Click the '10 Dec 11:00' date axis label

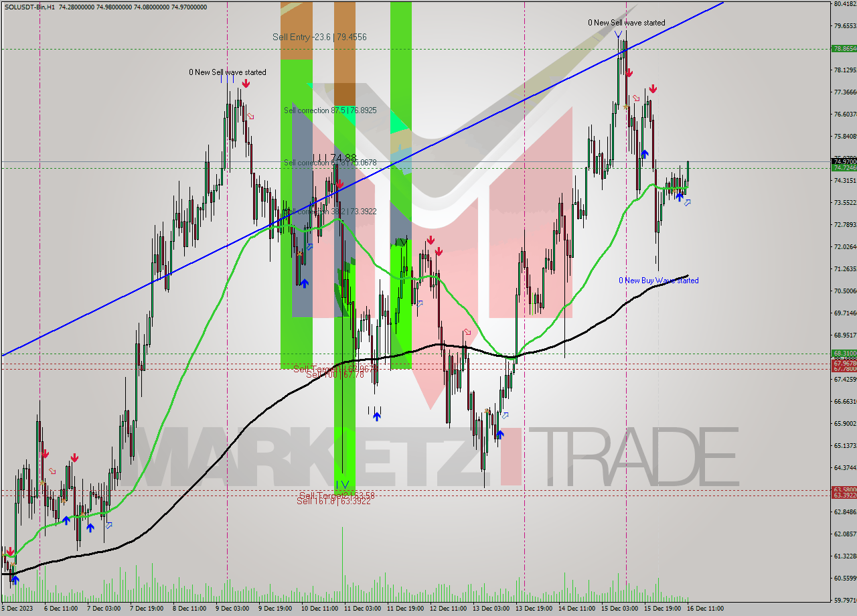click(319, 609)
